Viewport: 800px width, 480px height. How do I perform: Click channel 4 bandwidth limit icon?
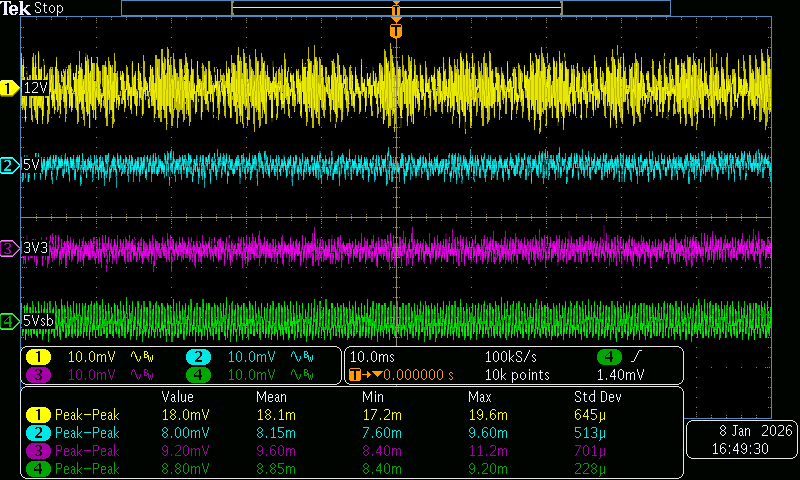coord(302,375)
